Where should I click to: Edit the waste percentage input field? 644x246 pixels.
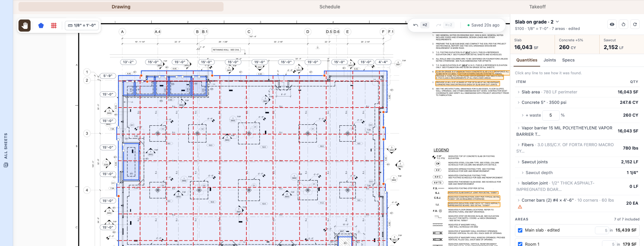[551, 115]
